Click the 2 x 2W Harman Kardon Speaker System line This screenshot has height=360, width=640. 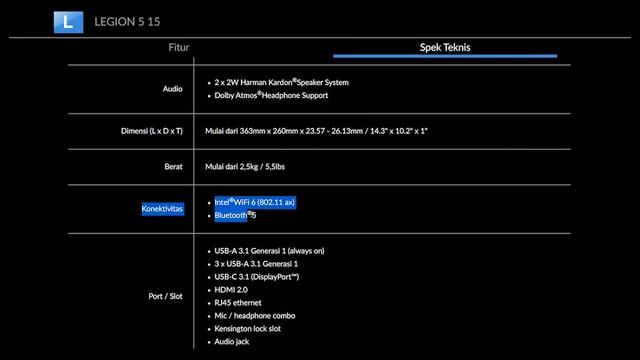282,82
